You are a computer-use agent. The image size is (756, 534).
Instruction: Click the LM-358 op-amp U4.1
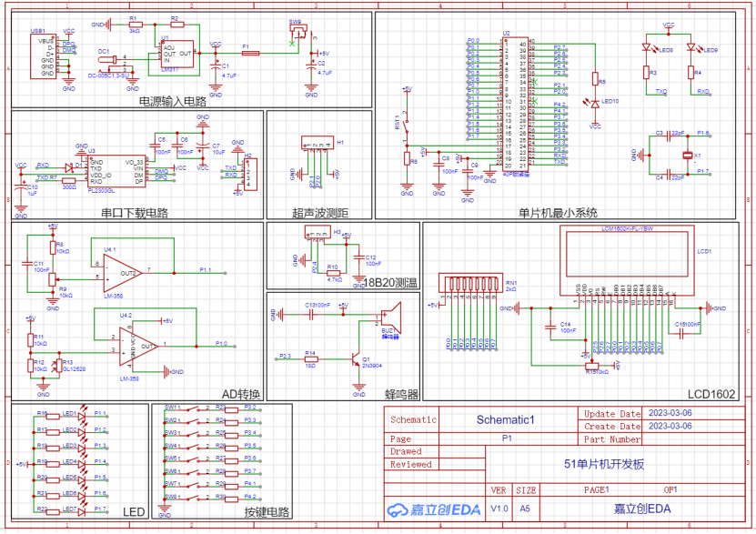point(123,269)
